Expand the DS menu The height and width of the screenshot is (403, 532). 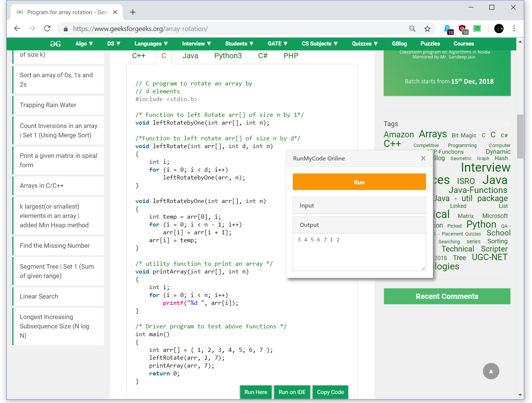click(x=114, y=44)
